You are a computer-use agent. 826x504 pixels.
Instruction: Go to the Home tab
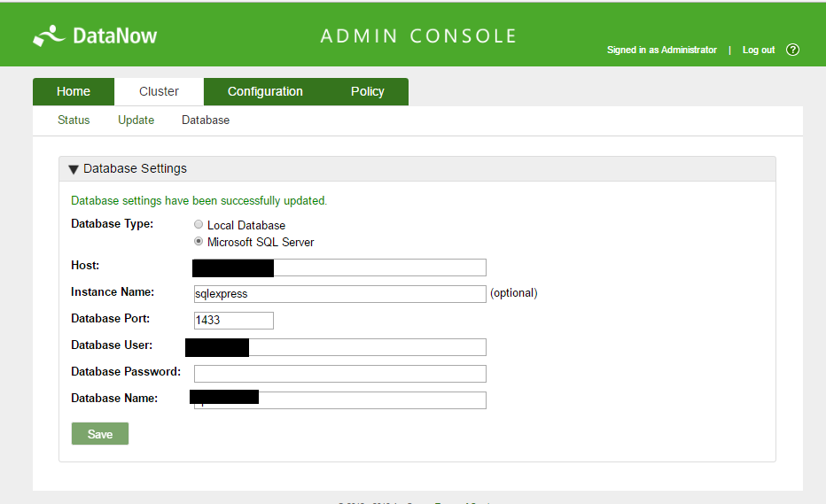click(74, 91)
